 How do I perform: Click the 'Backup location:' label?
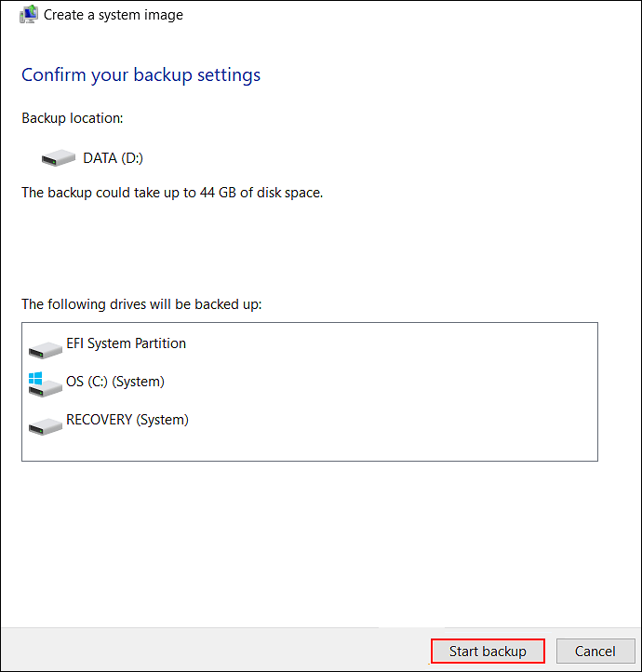click(72, 118)
